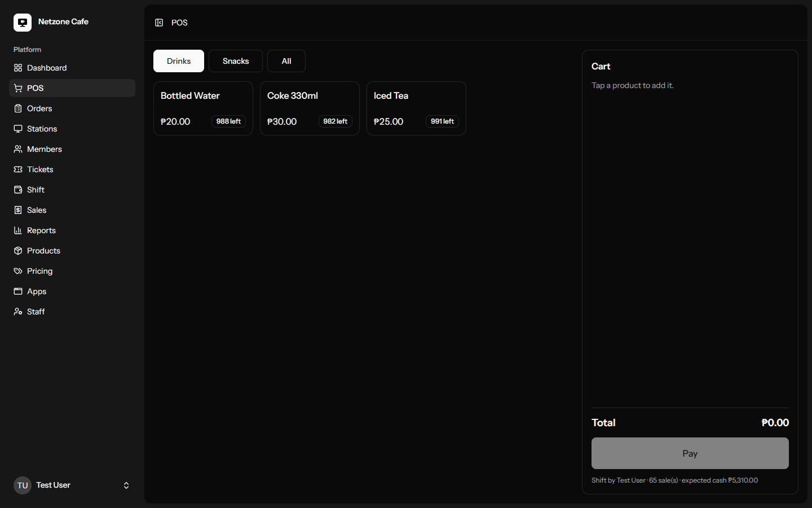Click the 991 left stock badge
812x508 pixels.
point(442,121)
